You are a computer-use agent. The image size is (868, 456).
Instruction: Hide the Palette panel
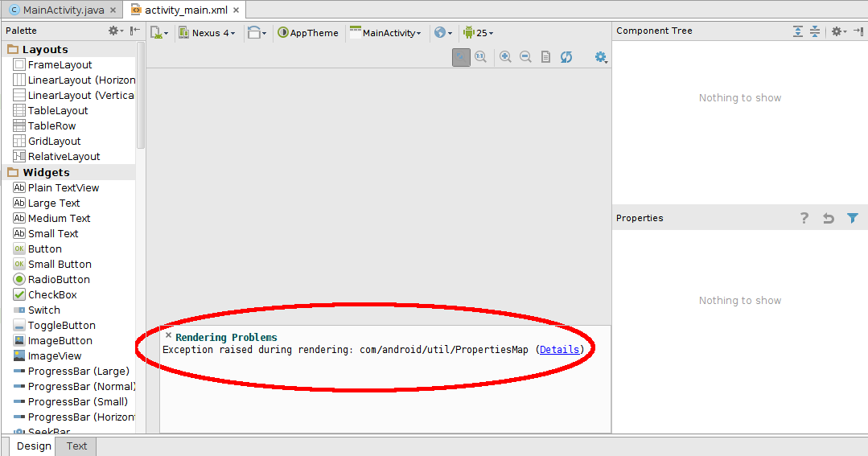pos(135,31)
